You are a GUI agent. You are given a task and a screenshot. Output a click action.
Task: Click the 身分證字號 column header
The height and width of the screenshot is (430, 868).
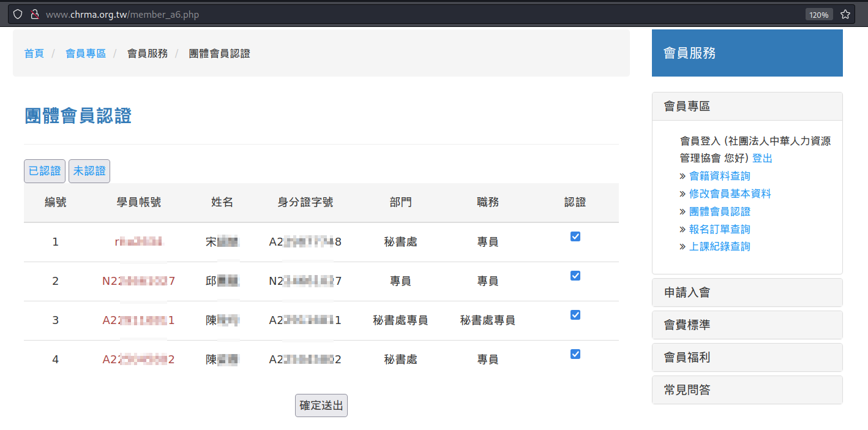click(x=305, y=202)
